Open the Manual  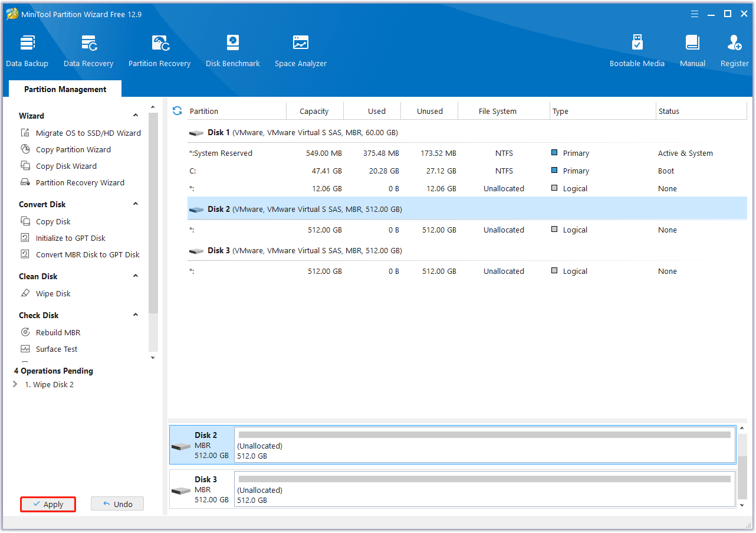(692, 51)
